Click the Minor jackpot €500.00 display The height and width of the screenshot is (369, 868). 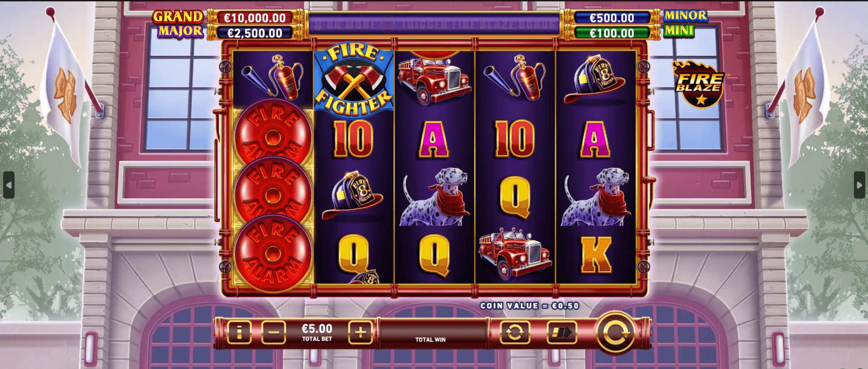[x=612, y=18]
